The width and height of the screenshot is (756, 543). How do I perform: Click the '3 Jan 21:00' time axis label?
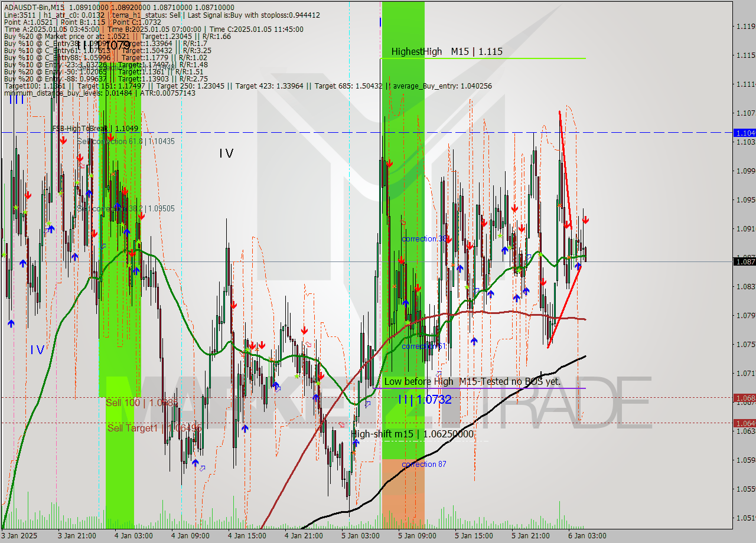pyautogui.click(x=77, y=536)
